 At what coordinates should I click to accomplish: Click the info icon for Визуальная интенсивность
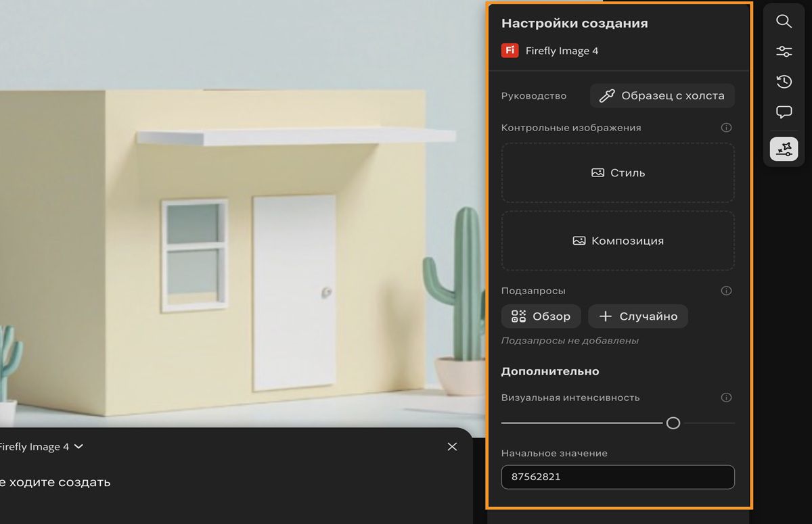click(726, 398)
